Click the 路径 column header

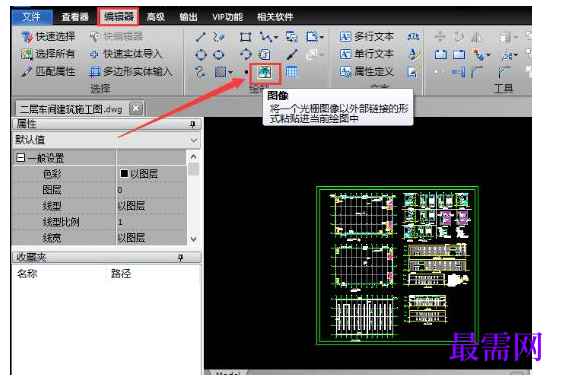tap(121, 274)
